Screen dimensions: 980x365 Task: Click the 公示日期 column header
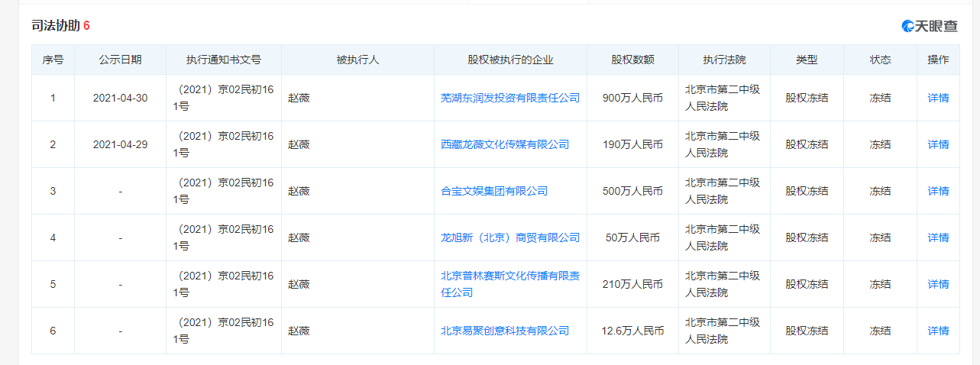[x=120, y=60]
